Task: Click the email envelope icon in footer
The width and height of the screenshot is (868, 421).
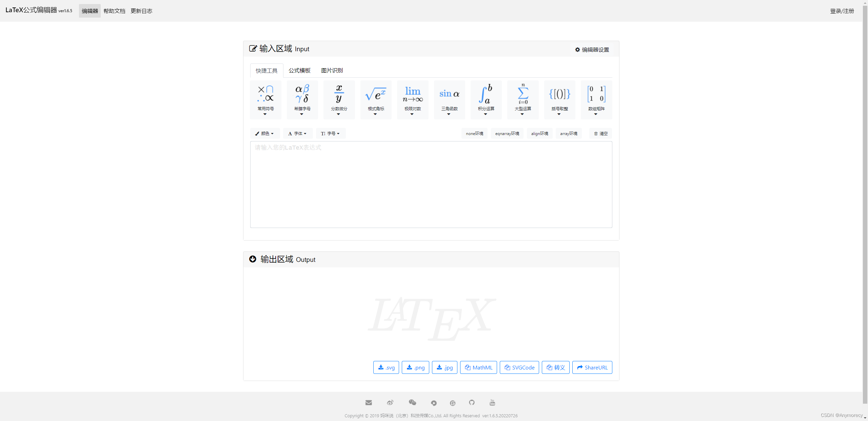Action: tap(369, 403)
